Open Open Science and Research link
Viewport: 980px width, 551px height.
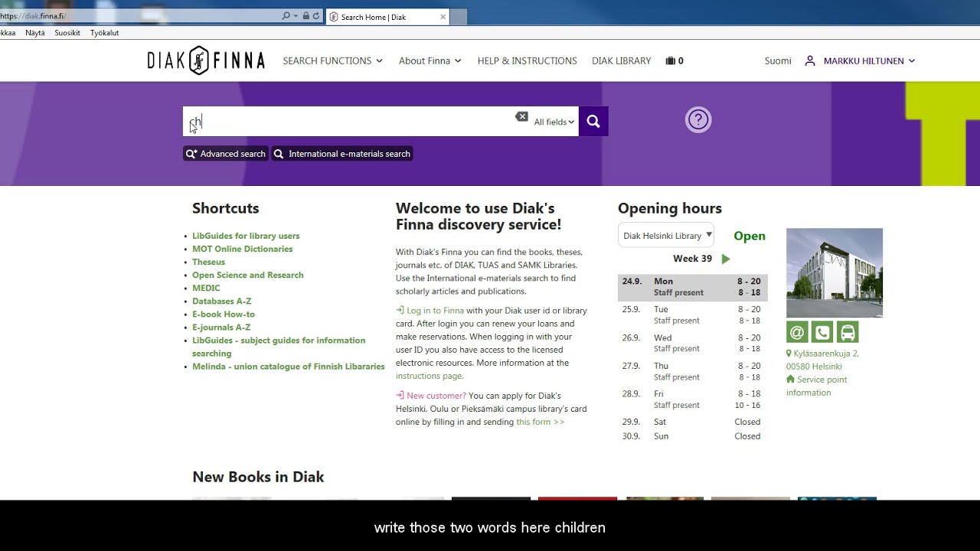point(248,275)
